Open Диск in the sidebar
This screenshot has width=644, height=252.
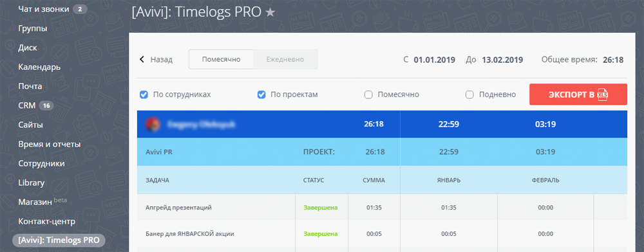(x=28, y=48)
